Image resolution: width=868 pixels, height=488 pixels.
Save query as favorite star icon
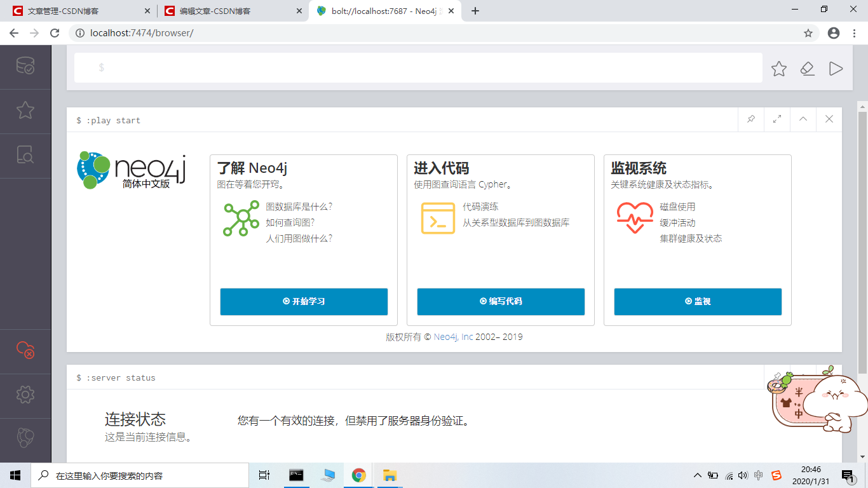click(x=779, y=69)
